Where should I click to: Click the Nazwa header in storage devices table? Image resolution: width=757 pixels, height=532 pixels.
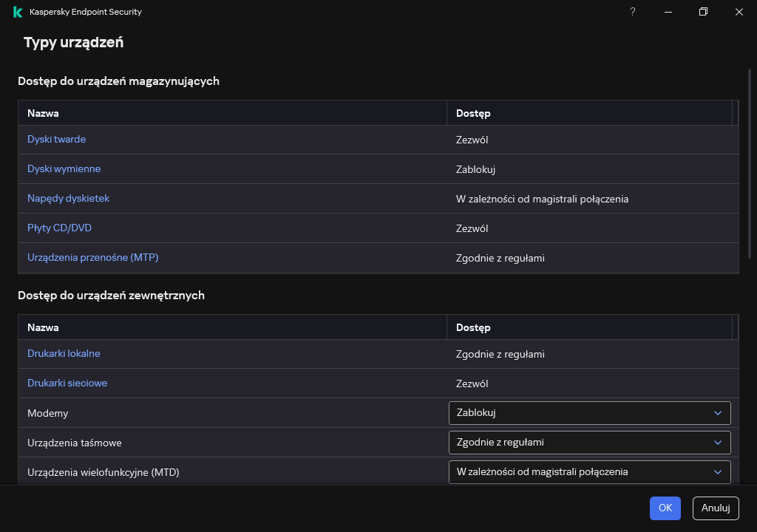pyautogui.click(x=43, y=114)
